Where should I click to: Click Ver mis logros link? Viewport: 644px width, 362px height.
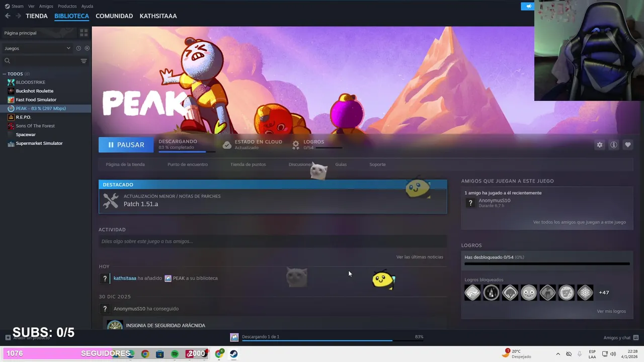coord(611,311)
